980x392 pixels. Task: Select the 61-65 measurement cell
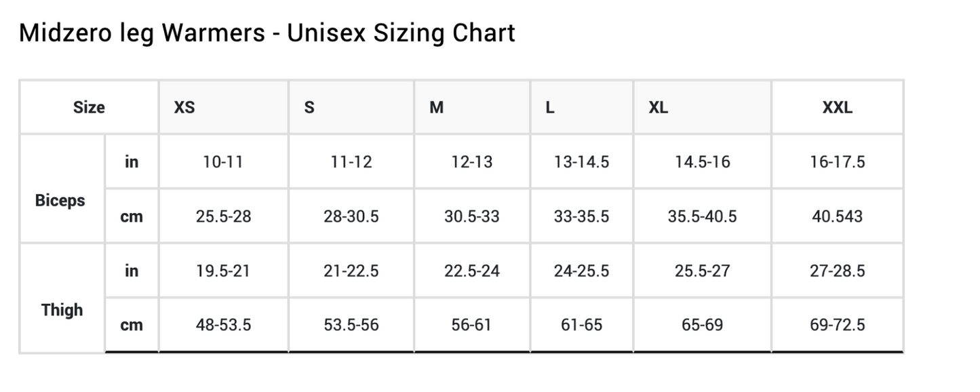(x=581, y=325)
